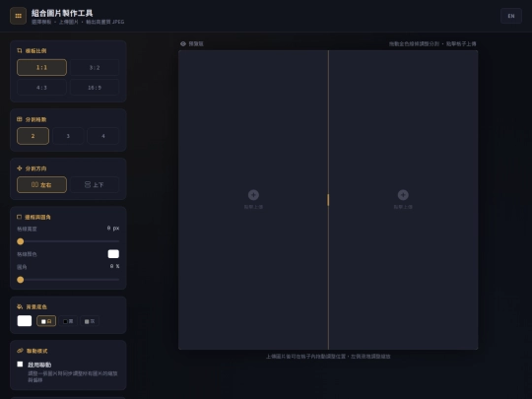Click the eye icon next to preview label
Viewport: 532px width, 399px height.
tap(183, 43)
